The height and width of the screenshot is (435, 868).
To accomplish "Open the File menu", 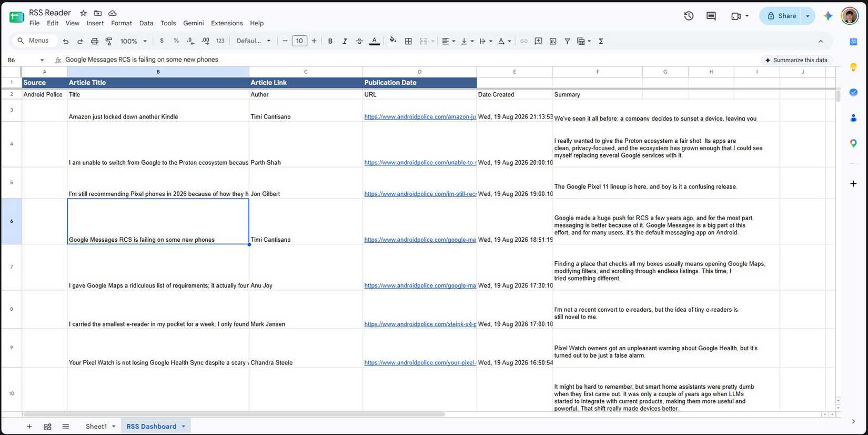I will [x=34, y=23].
